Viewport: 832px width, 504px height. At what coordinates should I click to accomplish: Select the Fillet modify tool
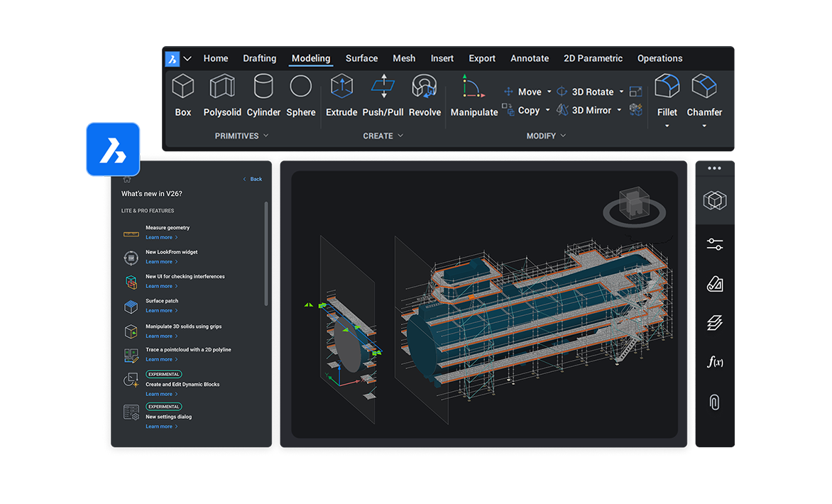tap(666, 96)
